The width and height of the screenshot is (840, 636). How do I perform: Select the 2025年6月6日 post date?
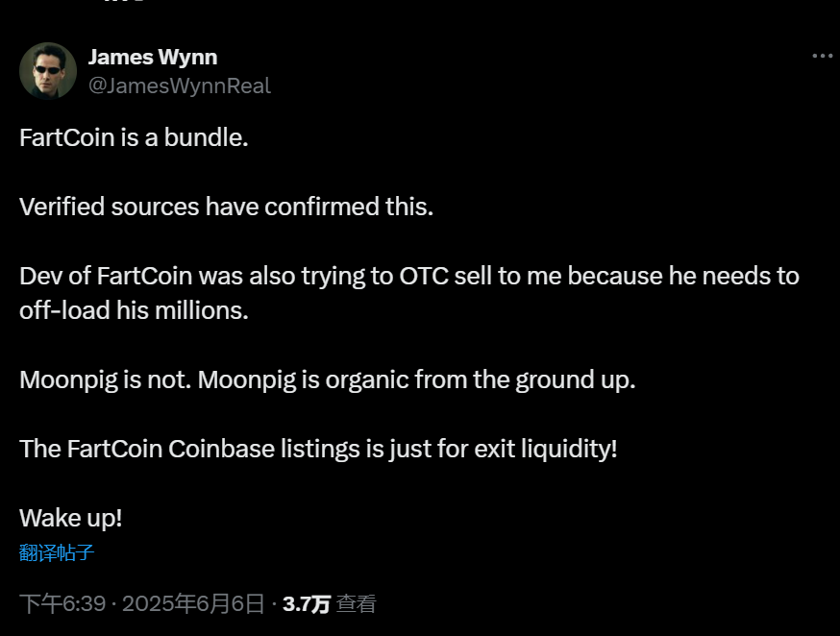click(193, 604)
